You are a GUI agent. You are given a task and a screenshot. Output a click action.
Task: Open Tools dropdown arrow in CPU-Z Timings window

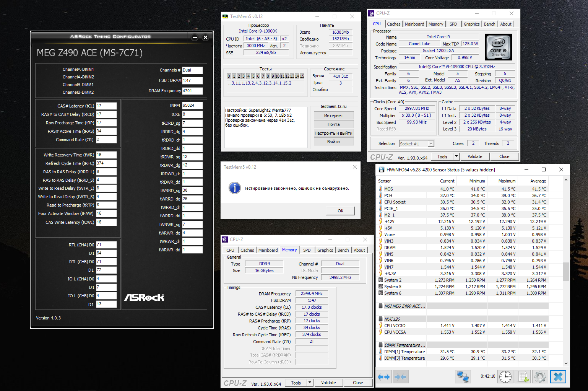click(310, 383)
